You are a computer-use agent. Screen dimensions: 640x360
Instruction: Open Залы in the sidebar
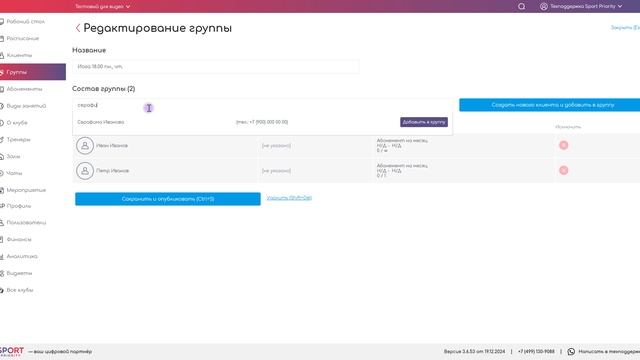(13, 156)
